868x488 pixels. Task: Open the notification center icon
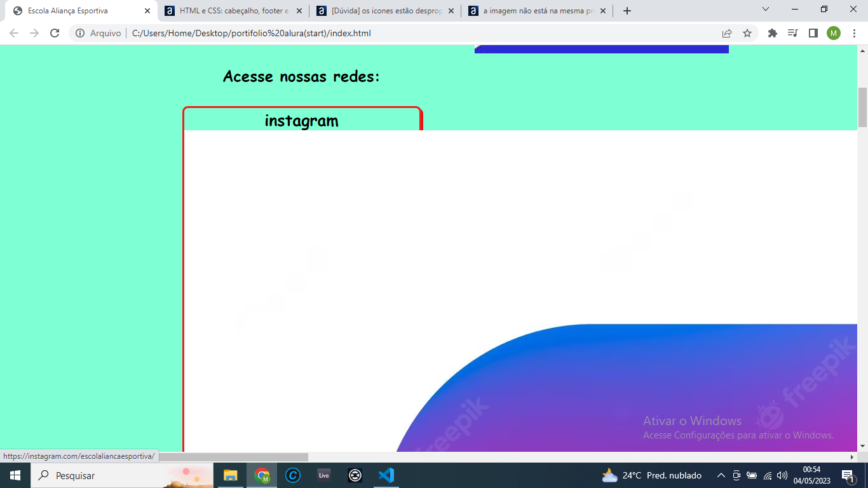tap(848, 475)
